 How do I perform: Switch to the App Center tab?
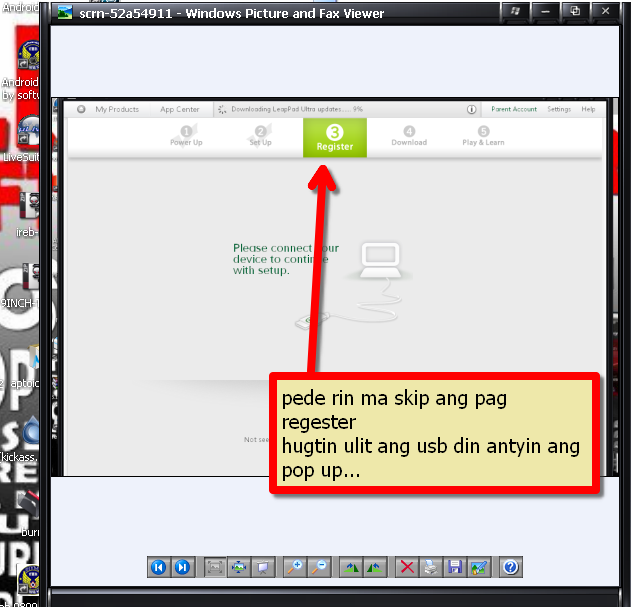click(180, 109)
